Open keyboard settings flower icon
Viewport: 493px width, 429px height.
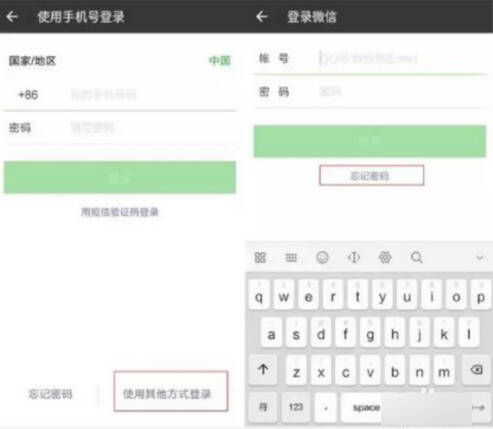385,257
